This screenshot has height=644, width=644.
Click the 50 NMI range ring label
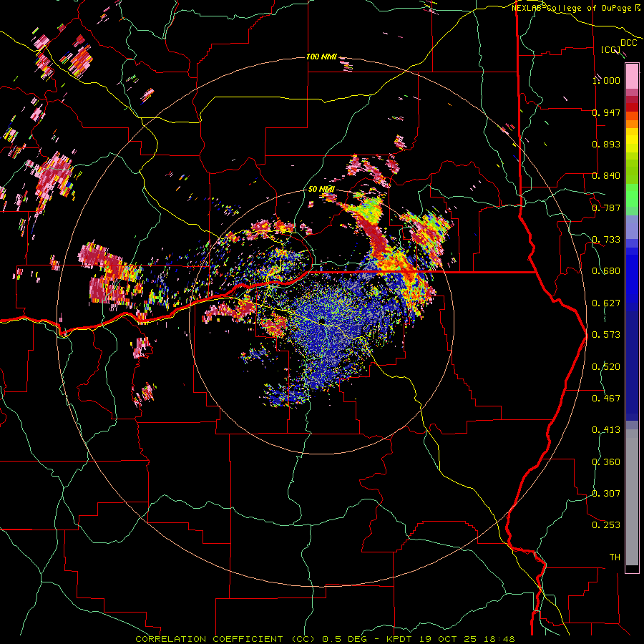point(321,190)
